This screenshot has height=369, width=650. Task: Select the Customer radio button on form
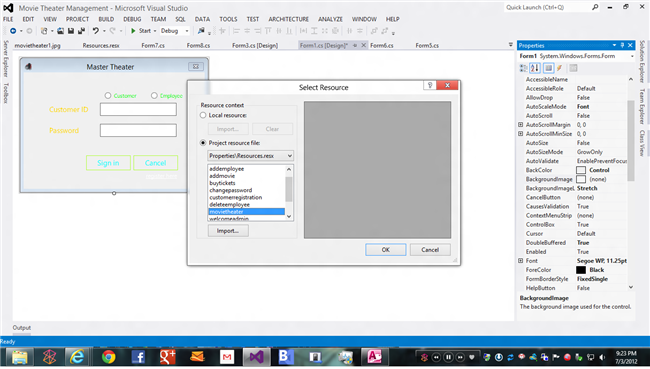click(108, 95)
